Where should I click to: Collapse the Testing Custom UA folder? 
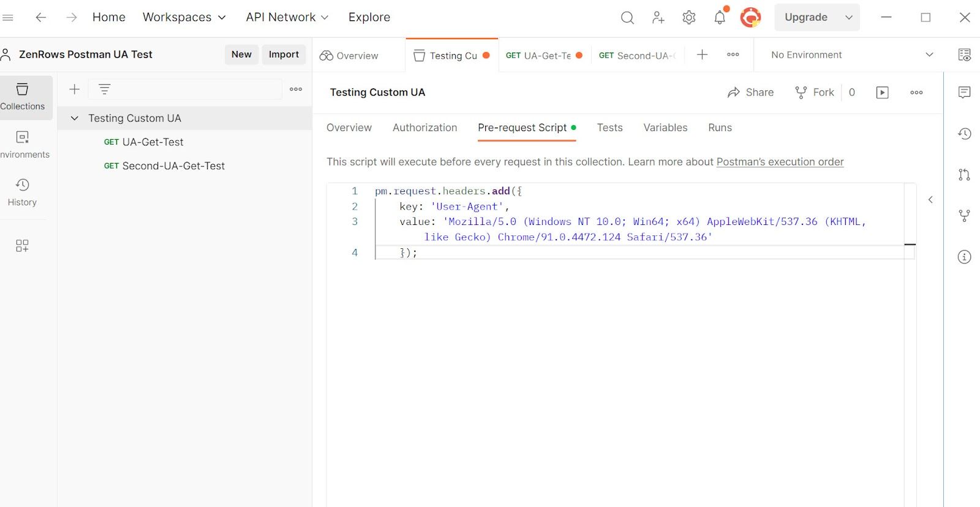click(75, 118)
